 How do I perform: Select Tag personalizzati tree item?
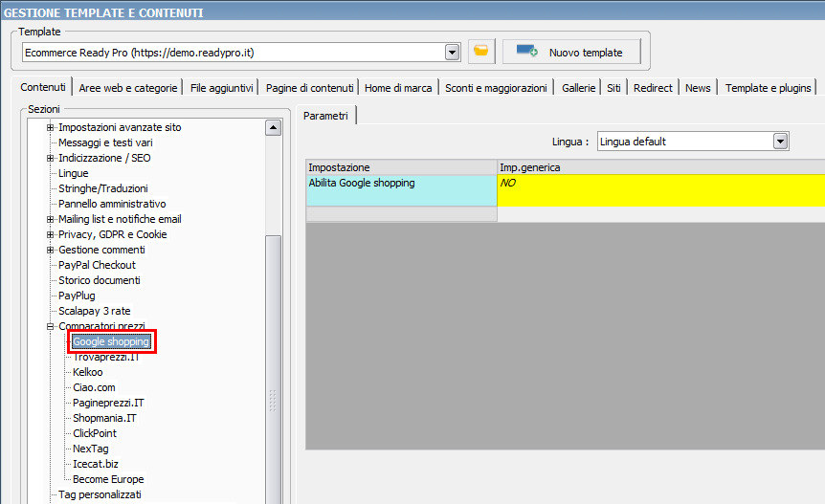click(x=100, y=494)
